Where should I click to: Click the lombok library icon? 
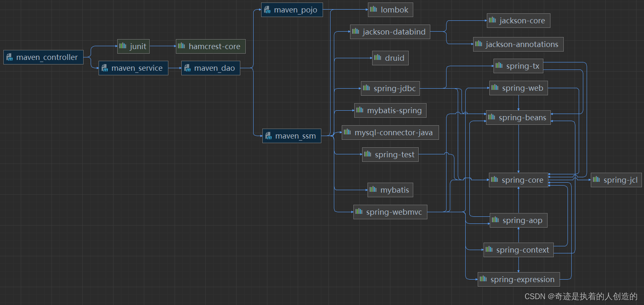(373, 9)
